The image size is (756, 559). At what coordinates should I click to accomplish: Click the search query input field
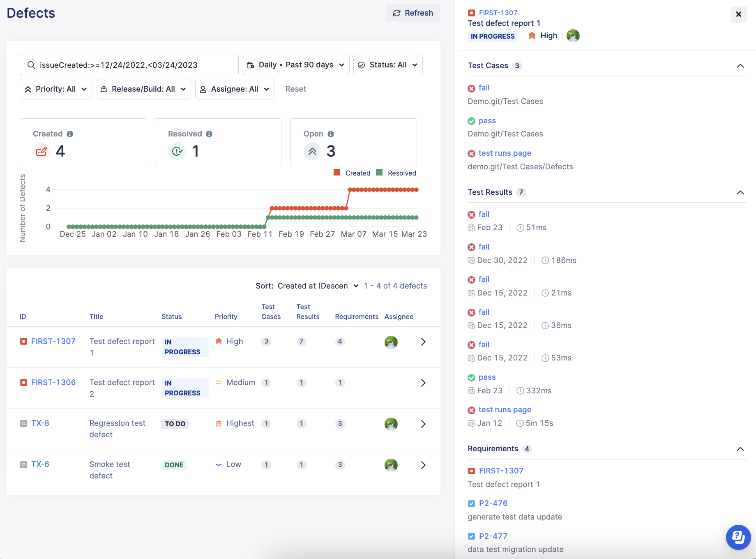[129, 65]
